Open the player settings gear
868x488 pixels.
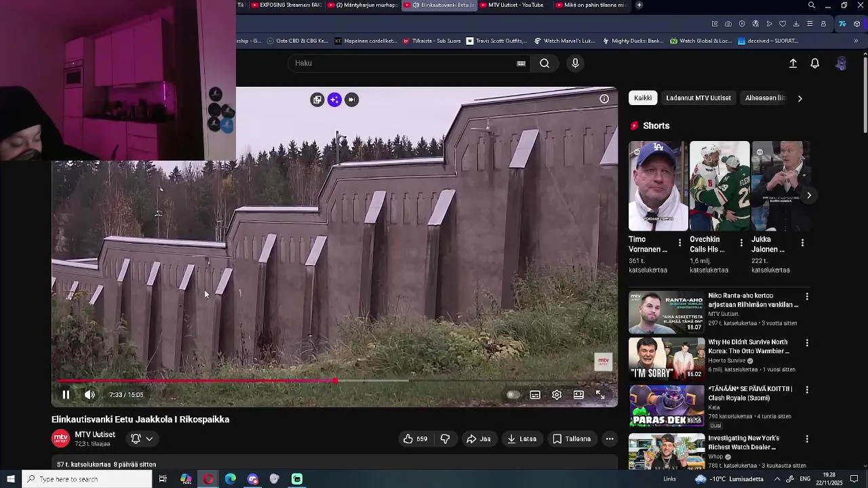pos(557,394)
